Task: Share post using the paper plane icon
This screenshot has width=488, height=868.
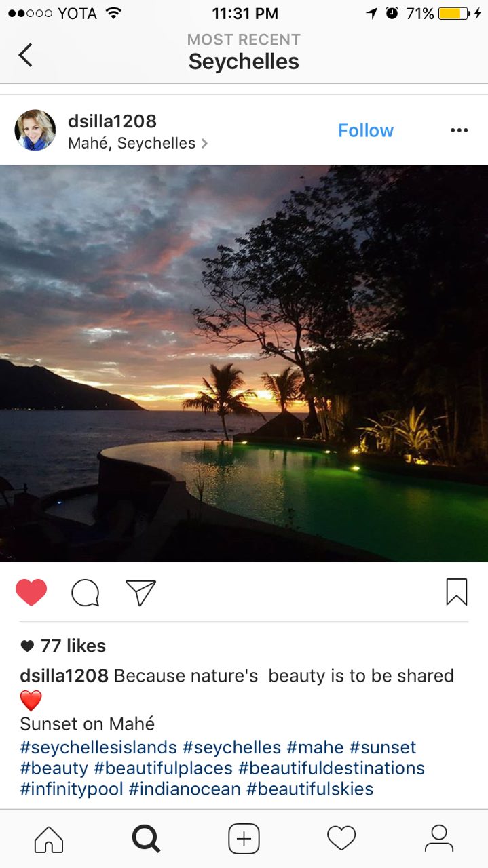Action: point(140,593)
